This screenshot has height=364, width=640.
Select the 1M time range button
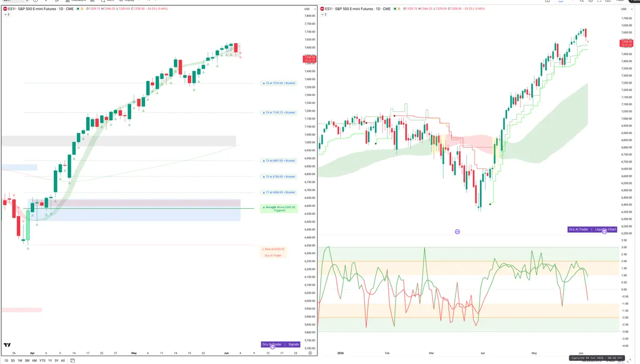[x=20, y=361]
